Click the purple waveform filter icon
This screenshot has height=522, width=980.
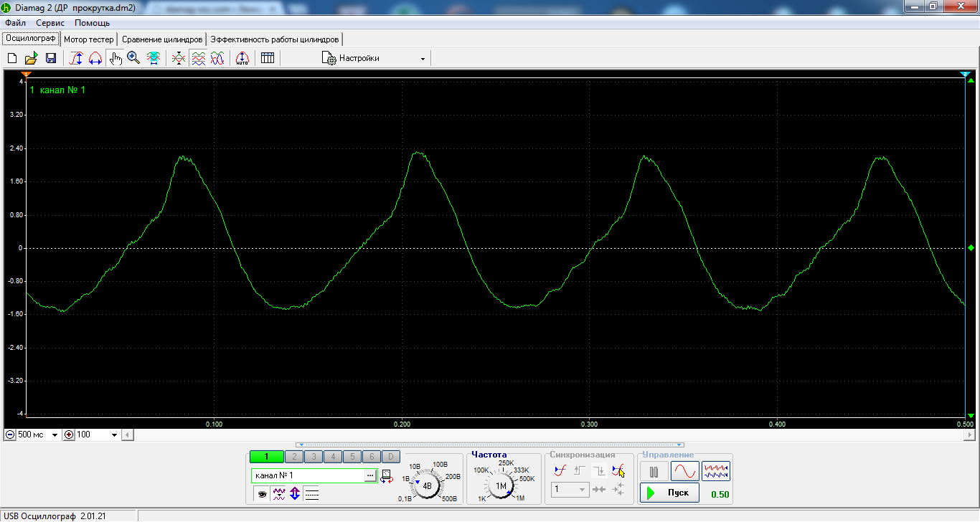coord(279,493)
